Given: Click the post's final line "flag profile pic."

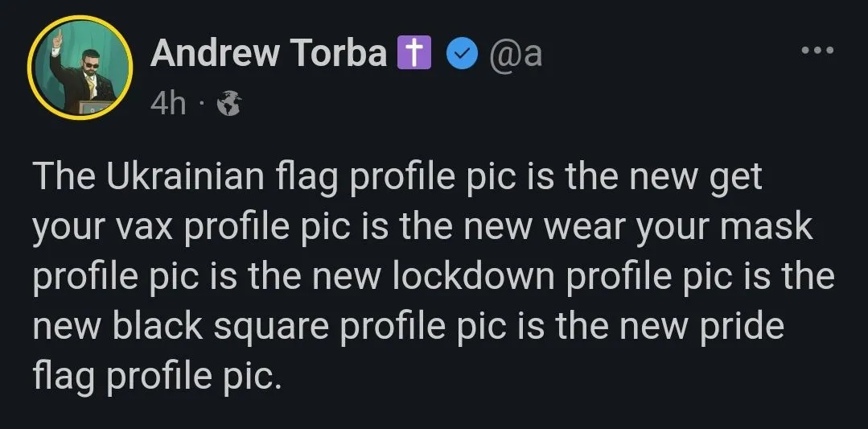Looking at the screenshot, I should click(x=157, y=377).
